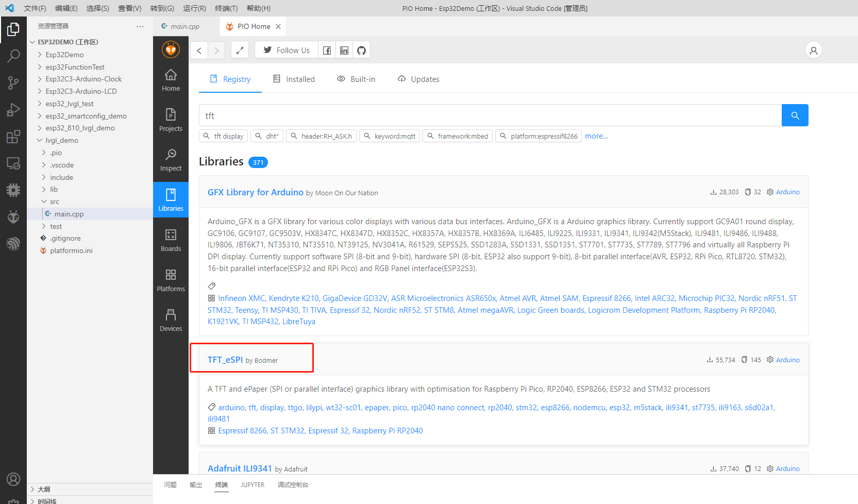This screenshot has width=858, height=504.
Task: Open the Search view in activity bar
Action: [13, 56]
